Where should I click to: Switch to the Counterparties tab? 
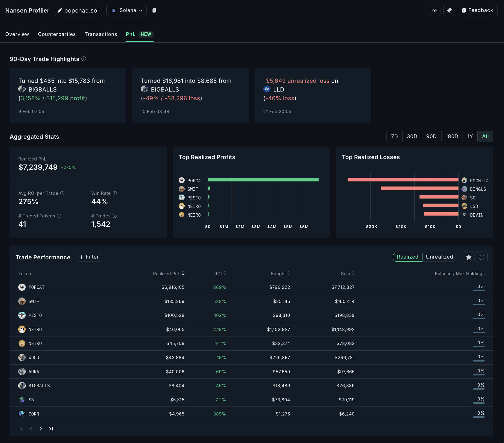57,34
